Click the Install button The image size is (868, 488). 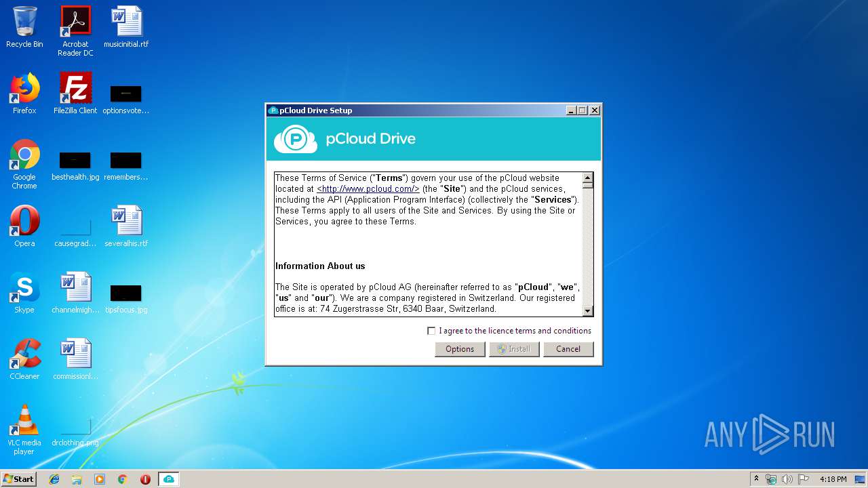point(514,349)
